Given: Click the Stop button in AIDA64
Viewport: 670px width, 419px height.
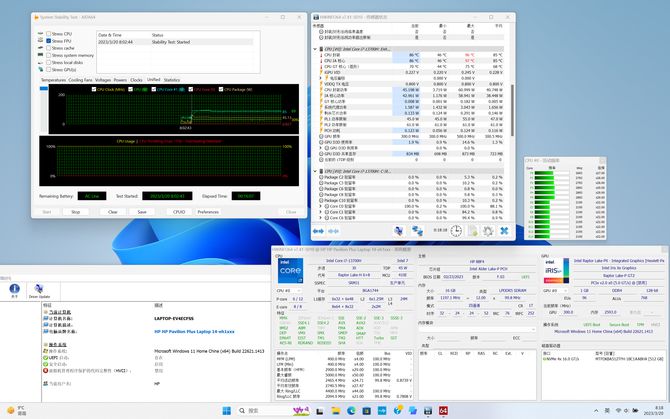Looking at the screenshot, I should tap(76, 212).
